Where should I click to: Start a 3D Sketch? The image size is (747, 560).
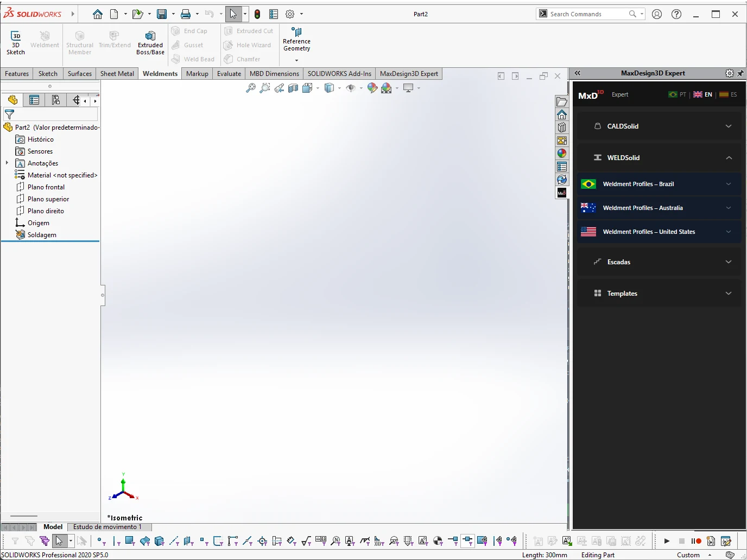(x=16, y=43)
